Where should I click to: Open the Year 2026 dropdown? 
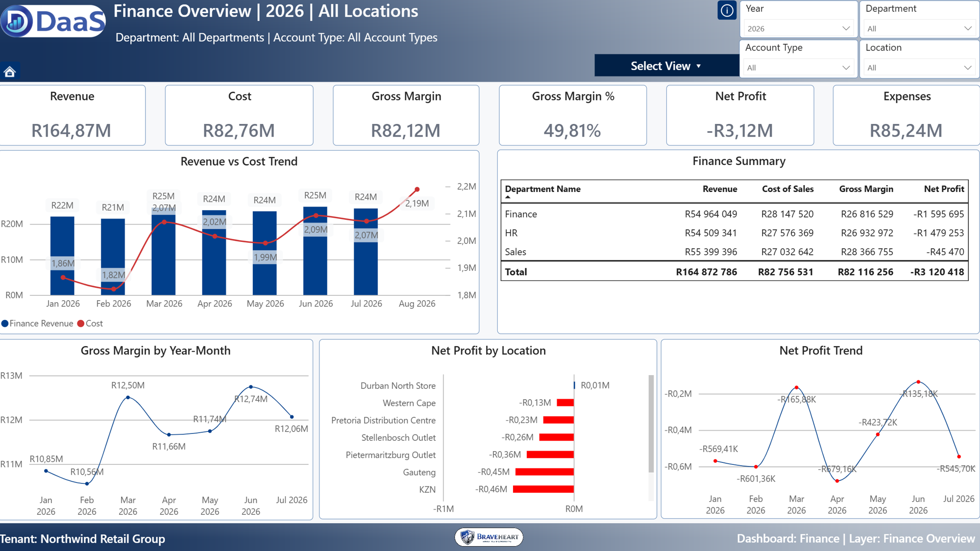pyautogui.click(x=799, y=28)
